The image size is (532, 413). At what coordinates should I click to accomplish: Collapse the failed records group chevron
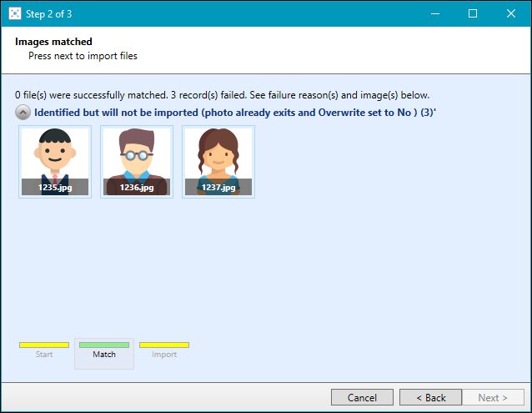coord(23,112)
